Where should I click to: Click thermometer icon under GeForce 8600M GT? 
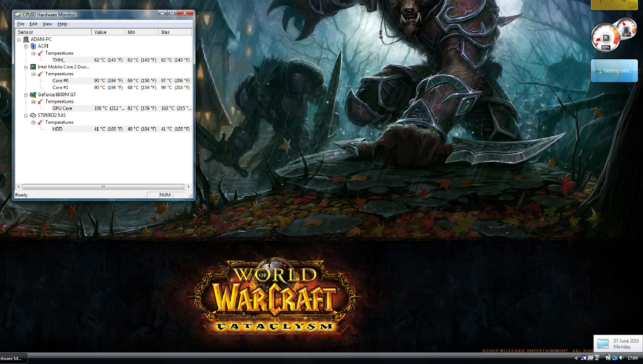coord(40,102)
